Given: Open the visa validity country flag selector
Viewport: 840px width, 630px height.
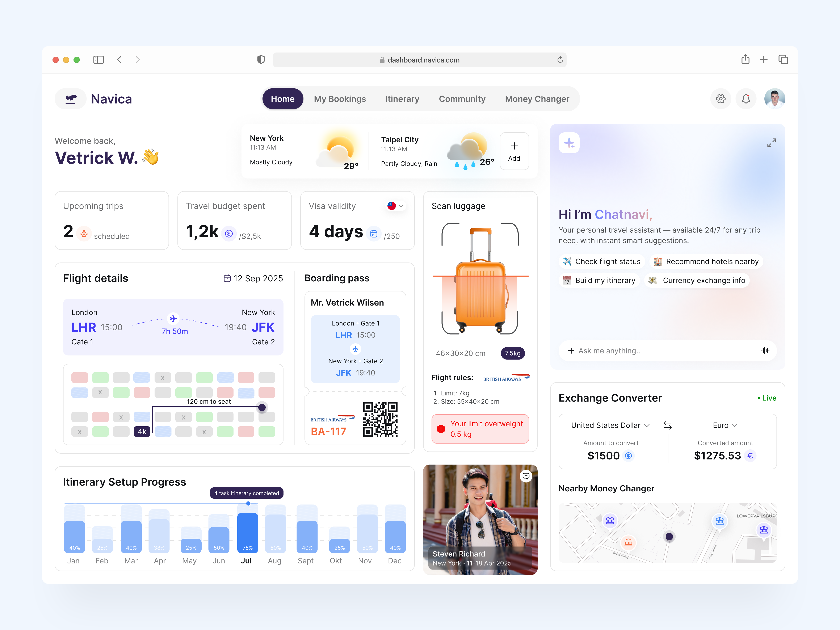Looking at the screenshot, I should [395, 206].
